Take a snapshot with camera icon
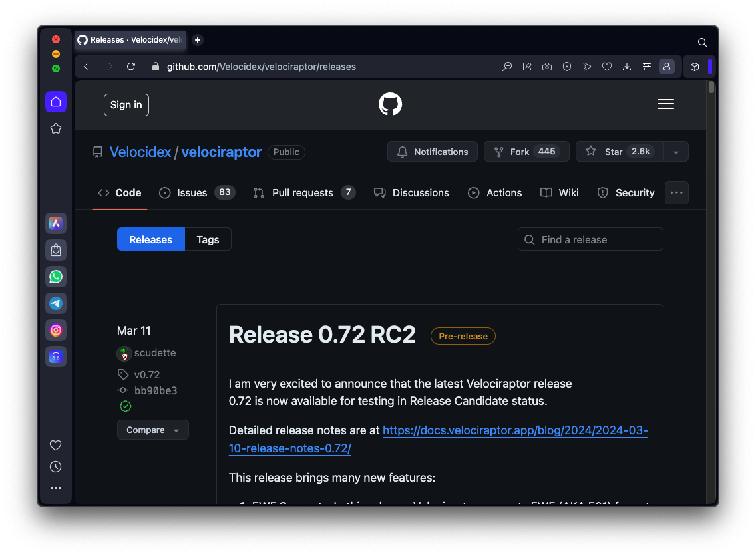756x556 pixels. 547,67
